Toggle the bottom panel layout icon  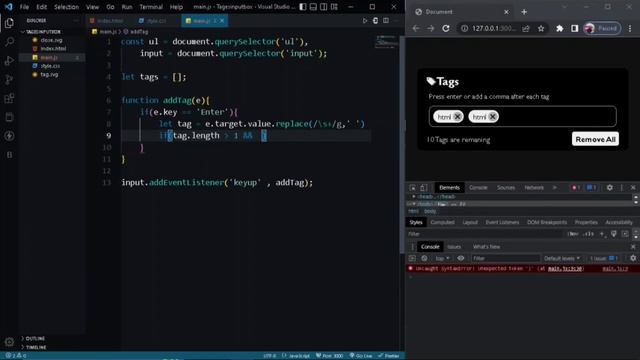[x=313, y=7]
